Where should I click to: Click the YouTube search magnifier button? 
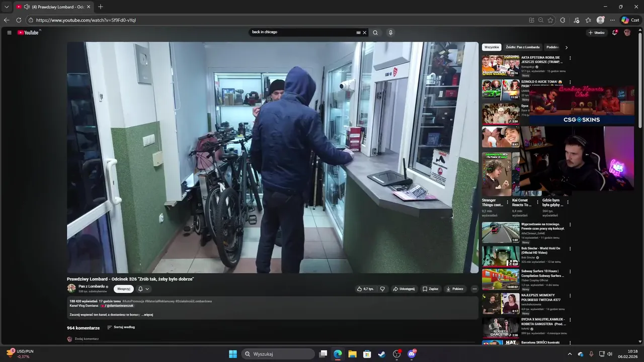375,33
